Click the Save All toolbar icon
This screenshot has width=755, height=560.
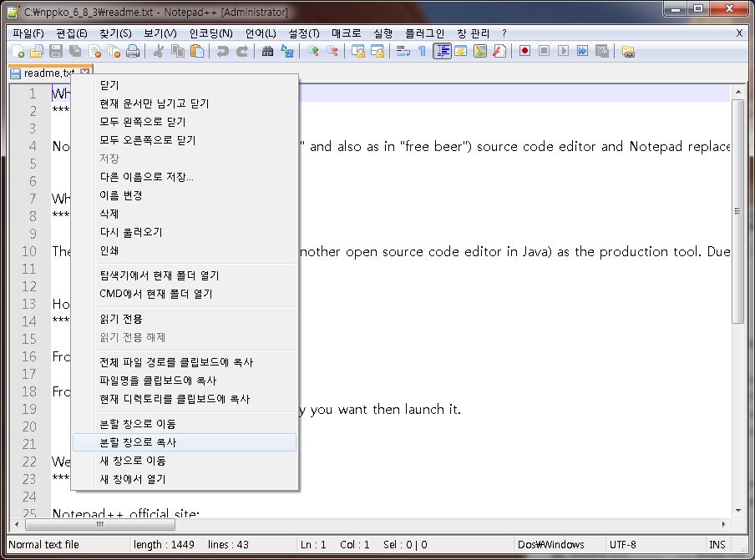click(x=75, y=51)
